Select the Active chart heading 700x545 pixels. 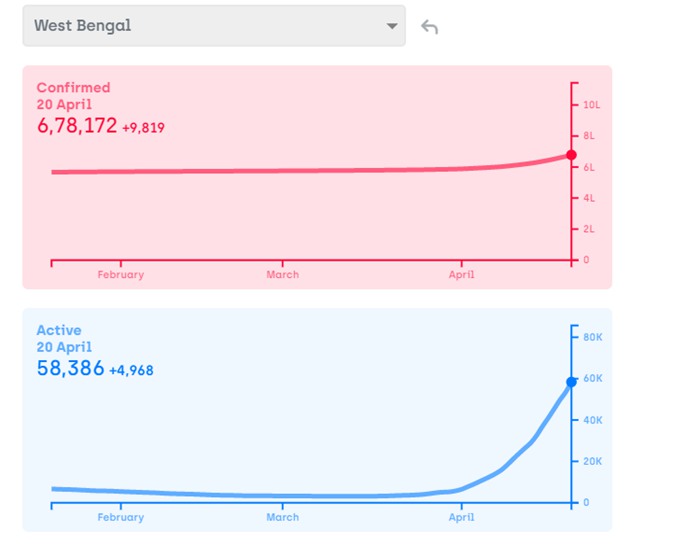(x=59, y=330)
